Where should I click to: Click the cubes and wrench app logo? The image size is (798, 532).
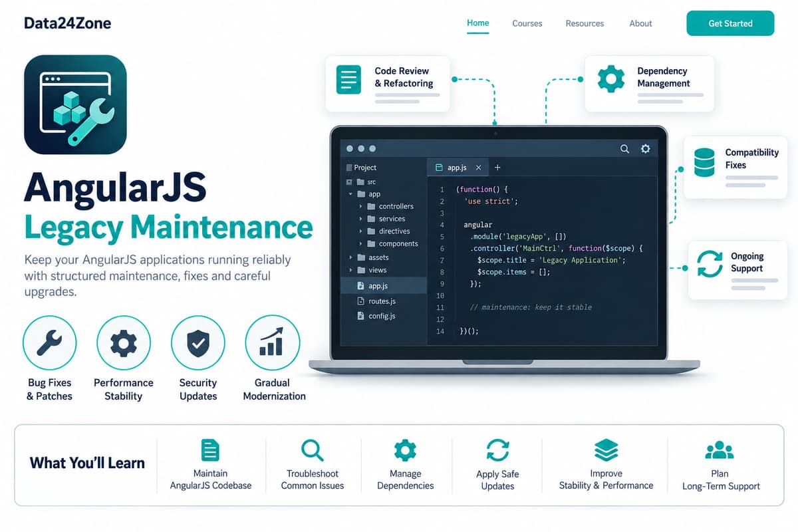pyautogui.click(x=75, y=104)
